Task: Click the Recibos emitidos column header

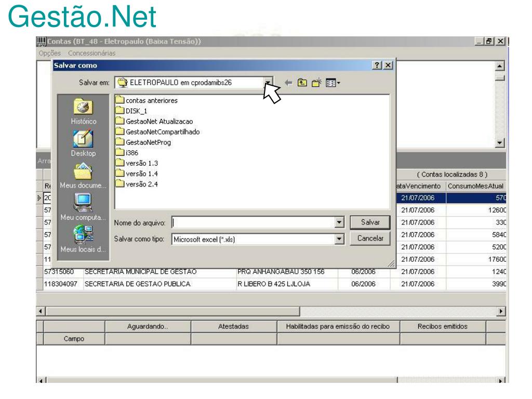Action: click(x=443, y=326)
